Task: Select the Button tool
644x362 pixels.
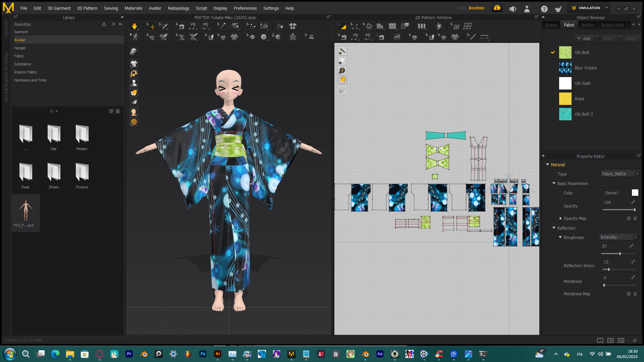Action: click(264, 37)
